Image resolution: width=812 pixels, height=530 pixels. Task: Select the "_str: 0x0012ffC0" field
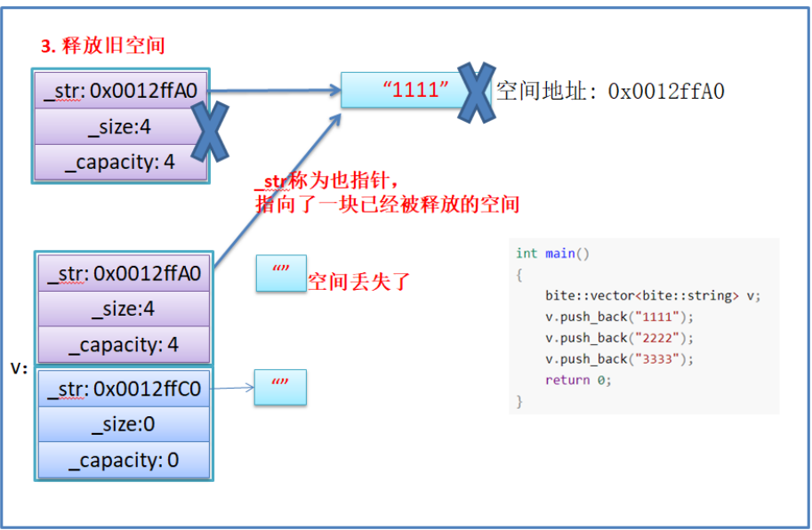(x=125, y=389)
